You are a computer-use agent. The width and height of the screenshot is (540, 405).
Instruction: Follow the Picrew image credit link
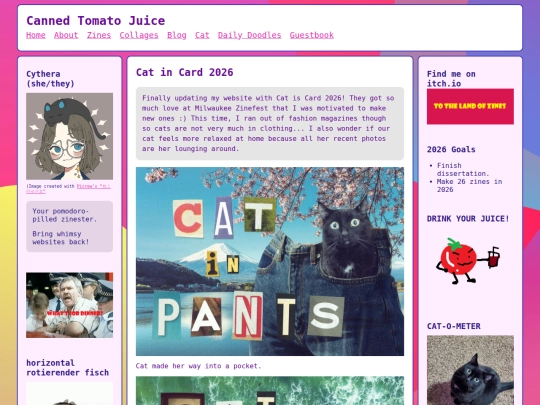pyautogui.click(x=93, y=186)
